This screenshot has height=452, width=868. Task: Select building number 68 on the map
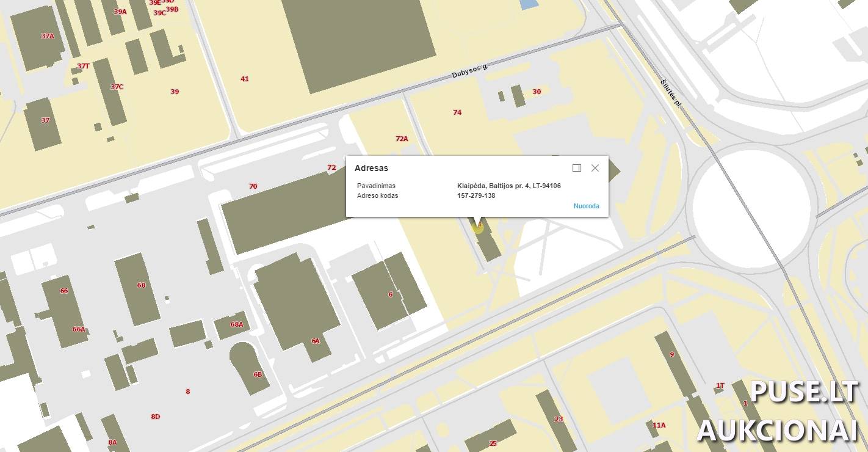tap(142, 285)
